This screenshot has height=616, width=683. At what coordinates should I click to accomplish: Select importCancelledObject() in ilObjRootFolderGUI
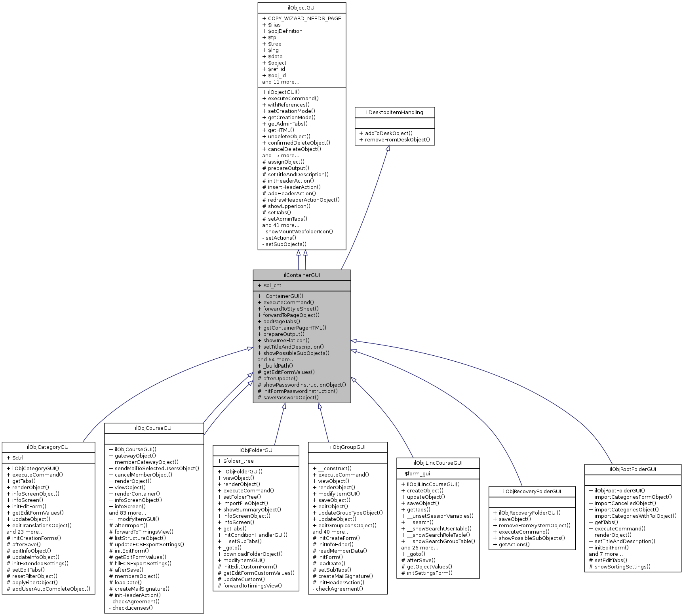[622, 503]
